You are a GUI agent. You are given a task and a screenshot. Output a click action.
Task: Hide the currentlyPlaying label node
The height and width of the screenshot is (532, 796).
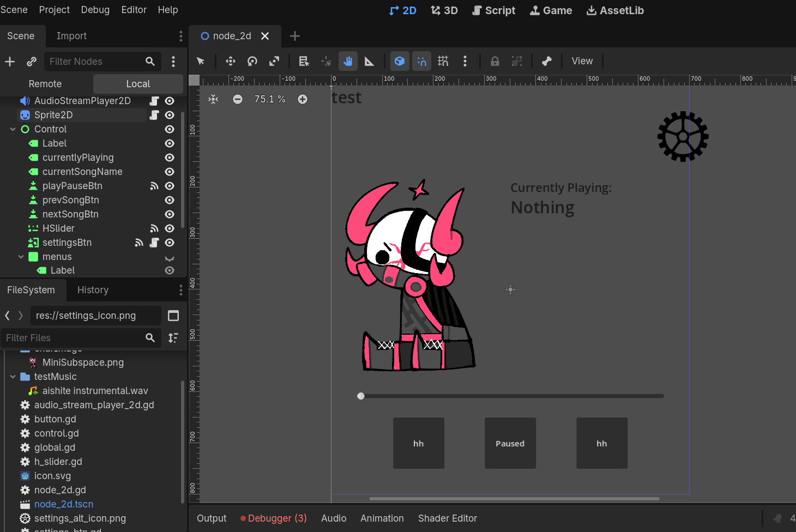pyautogui.click(x=170, y=158)
